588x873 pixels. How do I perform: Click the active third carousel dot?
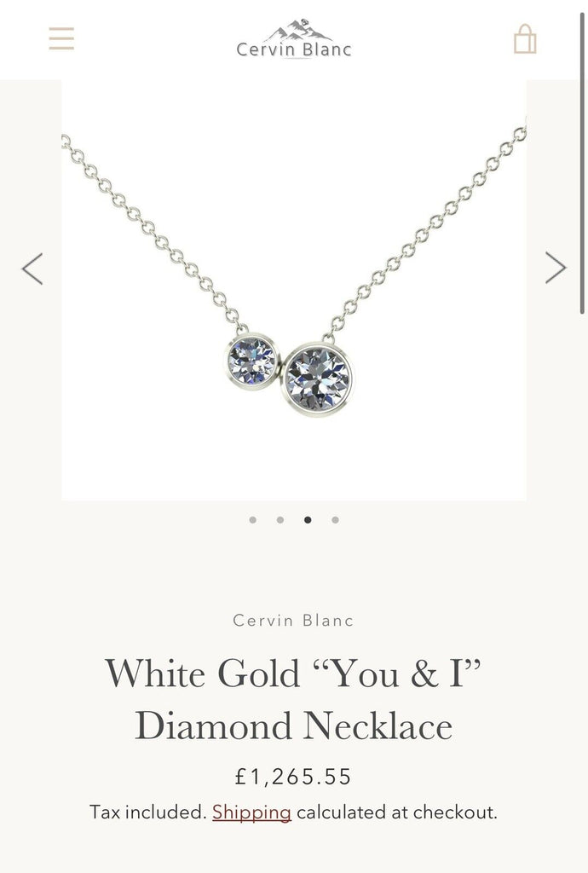point(308,520)
